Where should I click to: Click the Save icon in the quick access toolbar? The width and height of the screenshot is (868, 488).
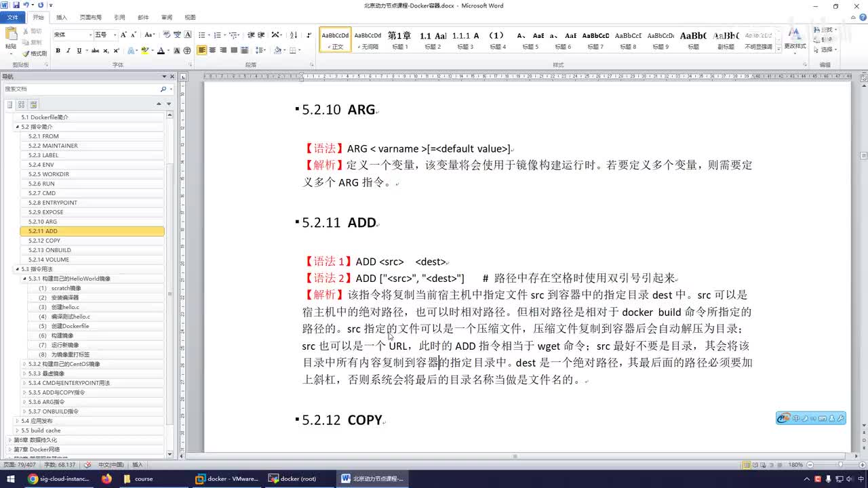point(16,5)
